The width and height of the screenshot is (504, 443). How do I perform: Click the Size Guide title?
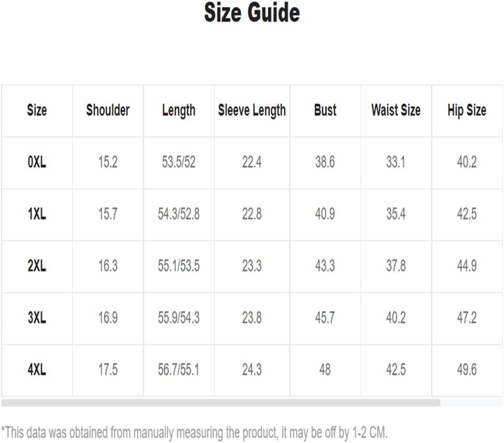click(x=252, y=12)
